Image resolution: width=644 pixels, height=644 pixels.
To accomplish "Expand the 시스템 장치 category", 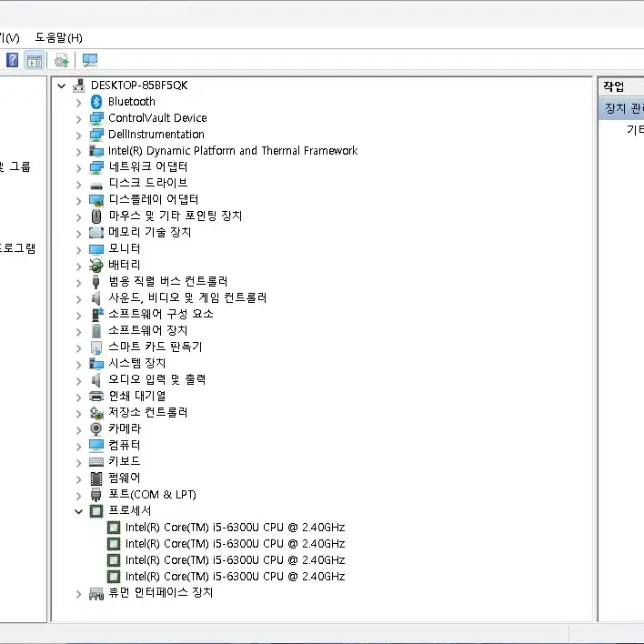I will point(78,365).
